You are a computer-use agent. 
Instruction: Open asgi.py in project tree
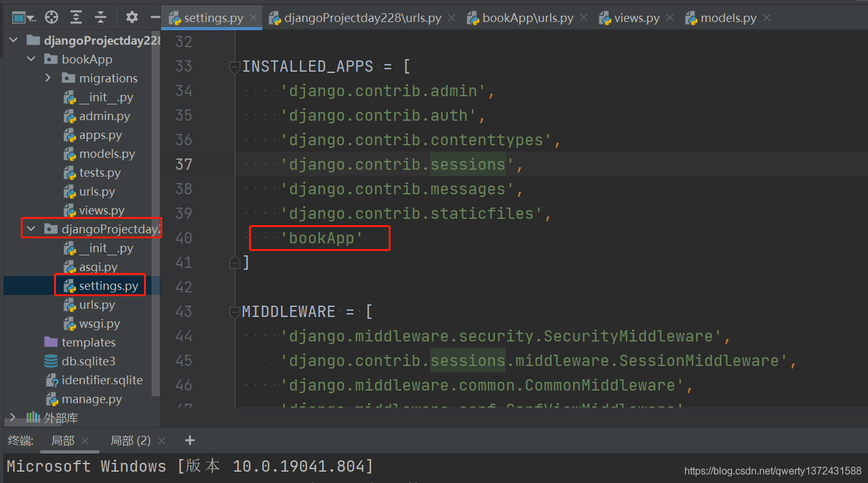(x=99, y=267)
